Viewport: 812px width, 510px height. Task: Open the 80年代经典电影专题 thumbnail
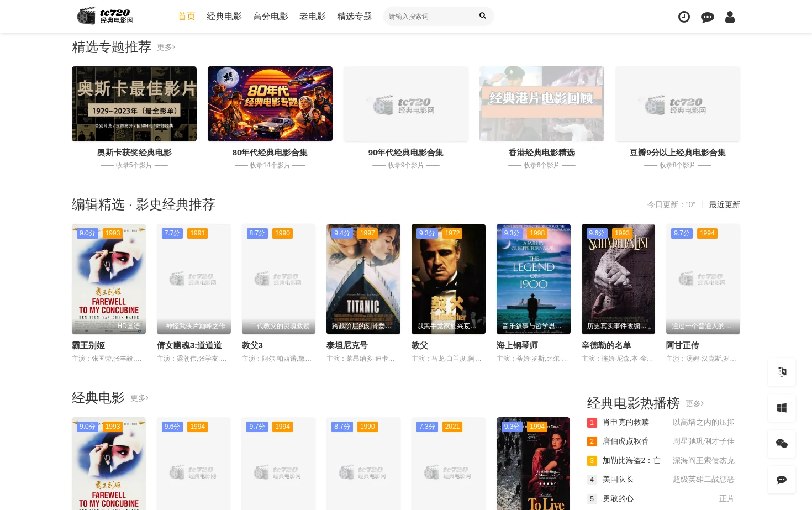pyautogui.click(x=270, y=104)
